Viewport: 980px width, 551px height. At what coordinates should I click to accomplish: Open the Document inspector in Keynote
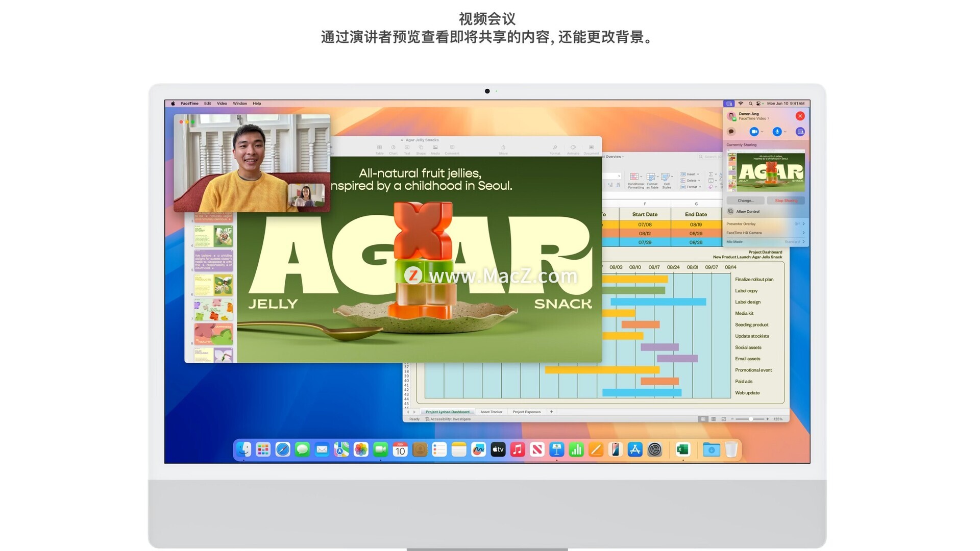tap(591, 149)
